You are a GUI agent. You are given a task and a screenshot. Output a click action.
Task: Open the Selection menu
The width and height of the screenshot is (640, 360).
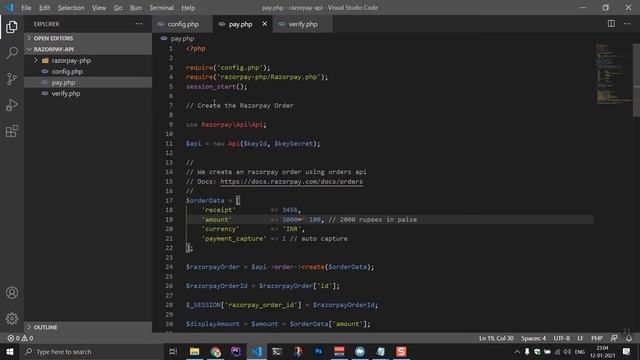(71, 8)
